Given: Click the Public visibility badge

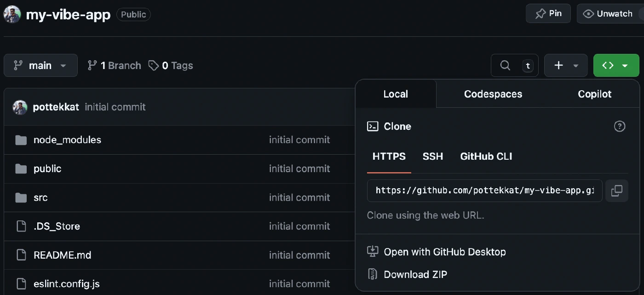Looking at the screenshot, I should tap(133, 14).
